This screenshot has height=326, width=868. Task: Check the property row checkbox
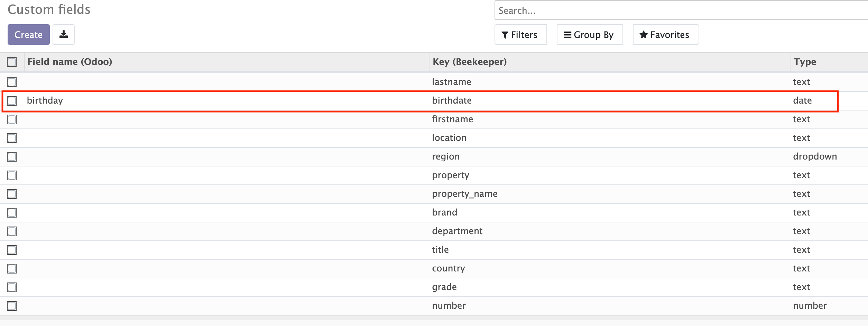12,175
